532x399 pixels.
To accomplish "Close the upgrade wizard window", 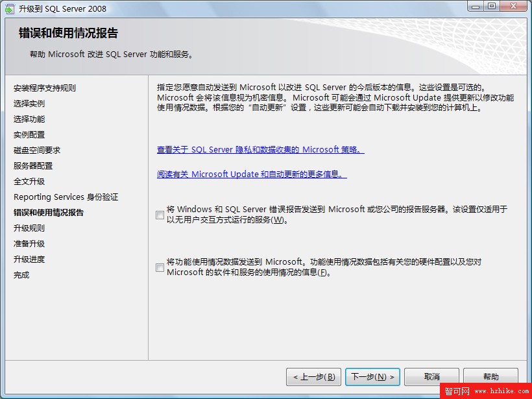I will [x=513, y=6].
